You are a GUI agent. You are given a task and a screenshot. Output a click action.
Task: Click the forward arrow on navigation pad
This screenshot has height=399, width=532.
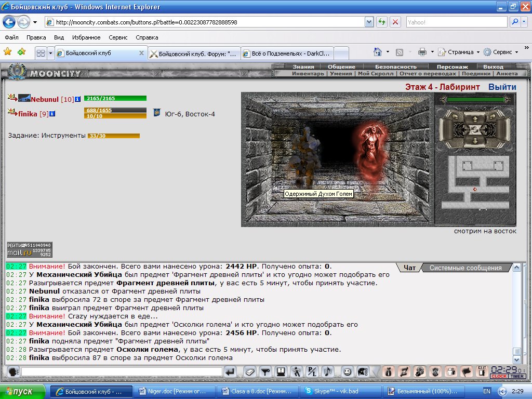pyautogui.click(x=475, y=119)
